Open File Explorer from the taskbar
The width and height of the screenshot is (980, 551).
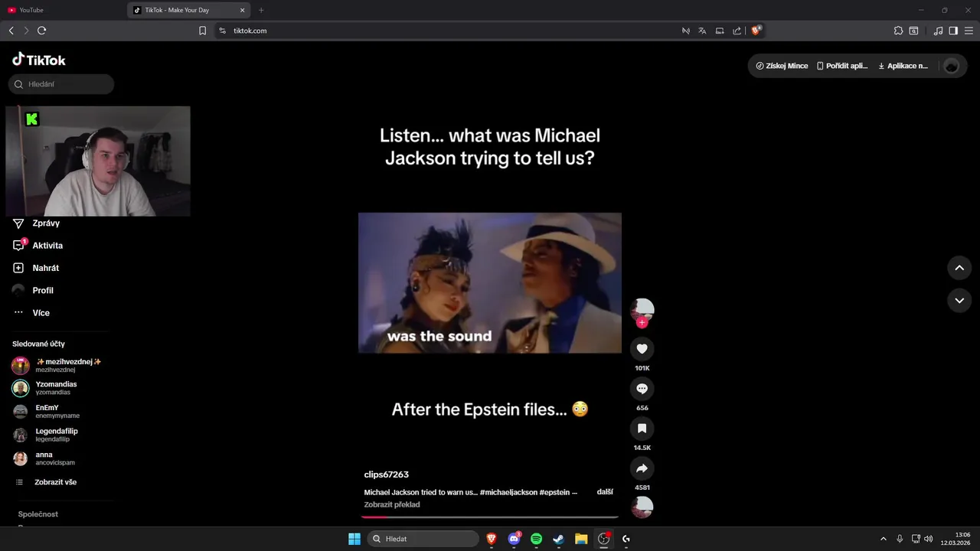[581, 539]
